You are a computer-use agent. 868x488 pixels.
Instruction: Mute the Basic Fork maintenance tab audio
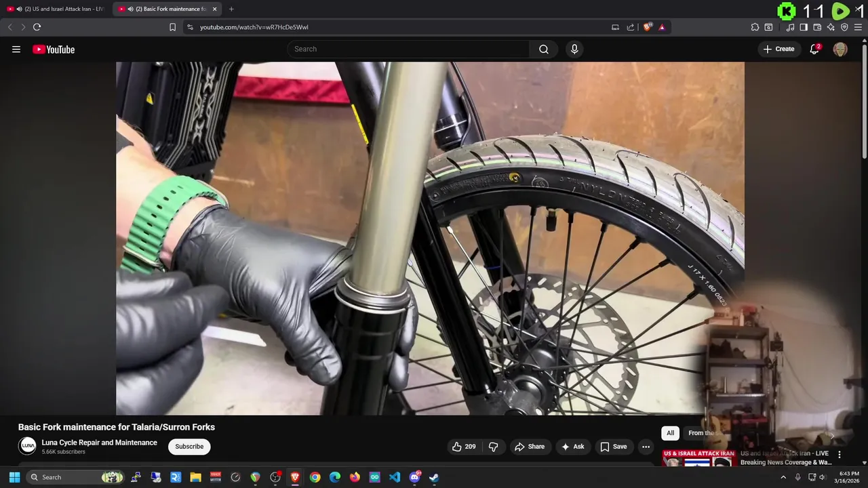pos(130,9)
